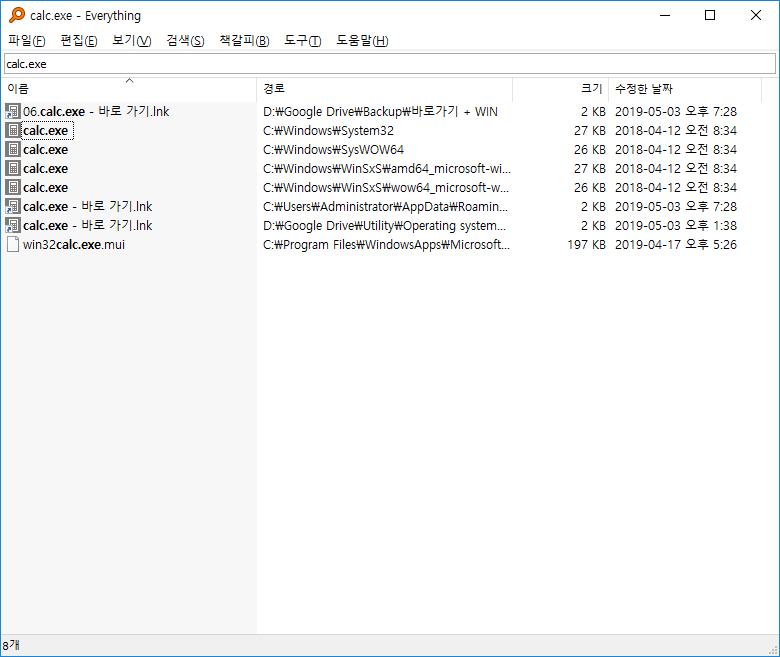Click icon of calc.exe shortcut in Google Drive Utility
780x657 pixels.
(x=13, y=225)
